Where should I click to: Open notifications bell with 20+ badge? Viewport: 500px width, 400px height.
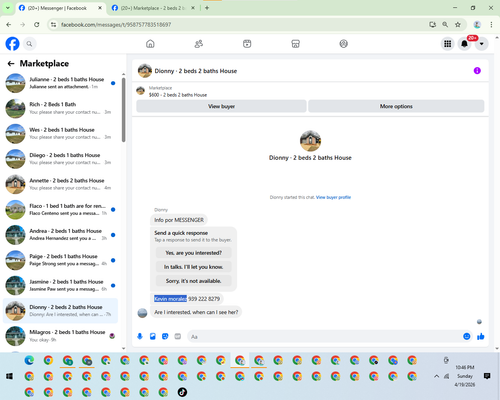point(465,44)
